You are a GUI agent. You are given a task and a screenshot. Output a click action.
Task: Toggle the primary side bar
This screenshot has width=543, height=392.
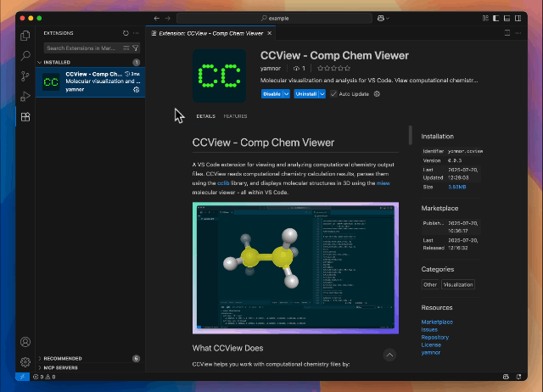coord(496,19)
